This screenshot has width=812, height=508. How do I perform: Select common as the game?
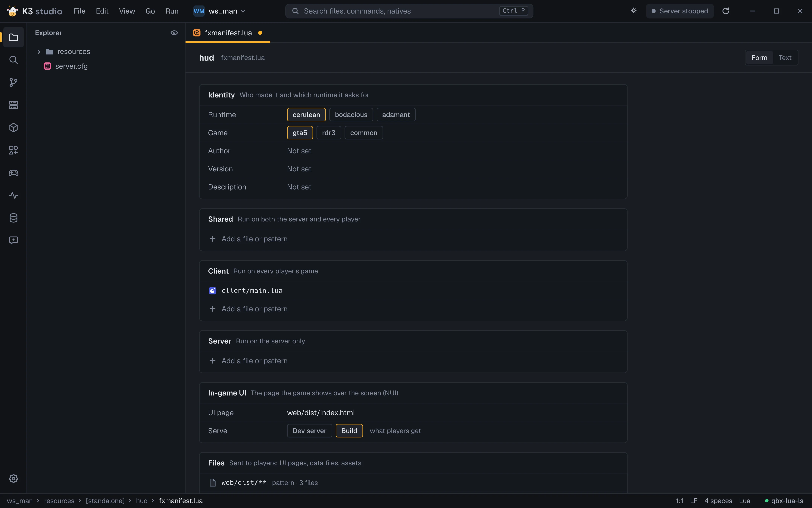point(364,133)
